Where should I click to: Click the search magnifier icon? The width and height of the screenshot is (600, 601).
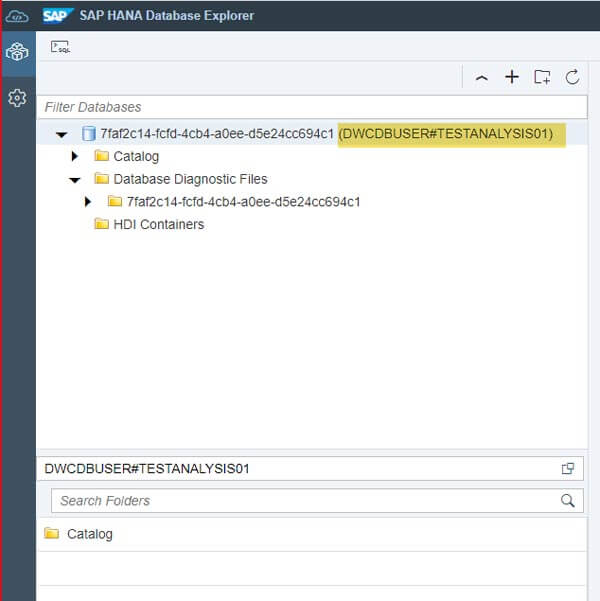click(x=567, y=501)
